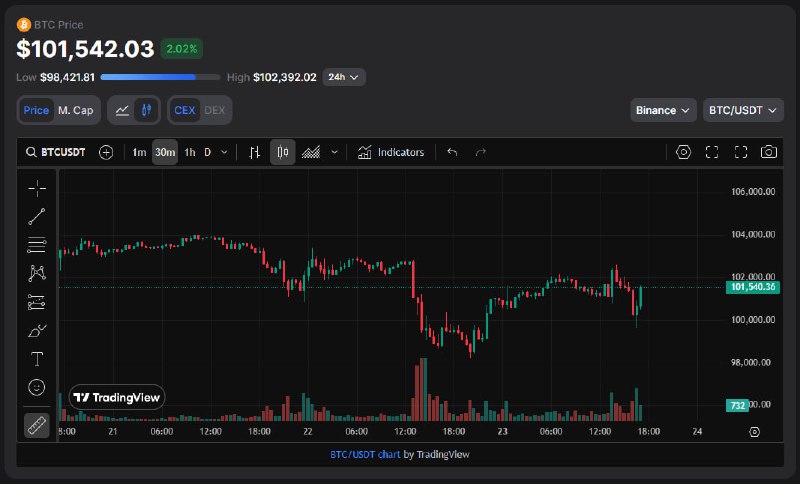Viewport: 800px width, 484px height.
Task: Click the 2.02% change badge
Action: 182,49
